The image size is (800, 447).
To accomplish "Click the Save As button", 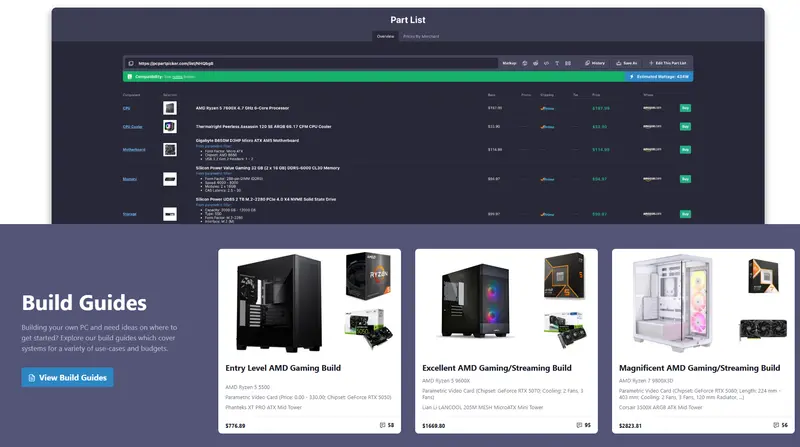I will tap(627, 63).
